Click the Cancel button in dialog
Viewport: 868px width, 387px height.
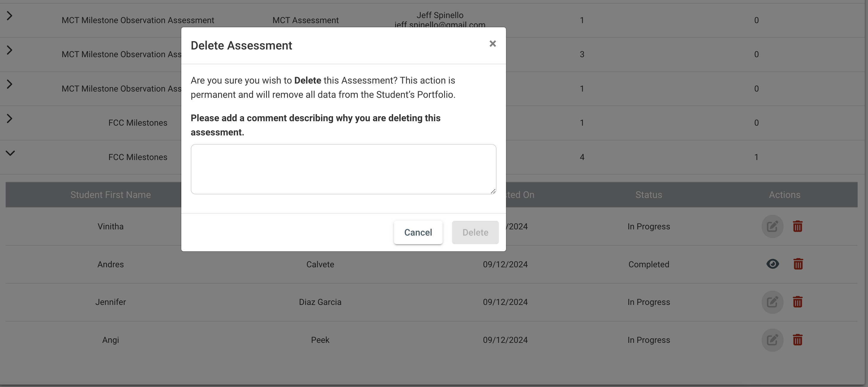418,232
